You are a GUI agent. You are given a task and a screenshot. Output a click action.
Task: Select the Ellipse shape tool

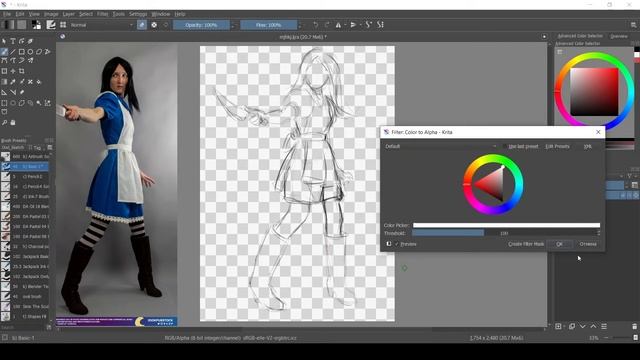[x=30, y=52]
